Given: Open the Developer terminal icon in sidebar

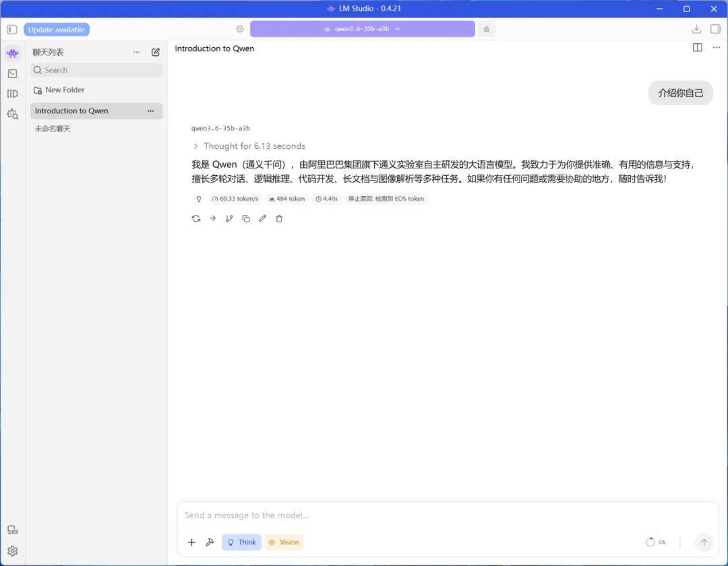Looking at the screenshot, I should pyautogui.click(x=13, y=73).
